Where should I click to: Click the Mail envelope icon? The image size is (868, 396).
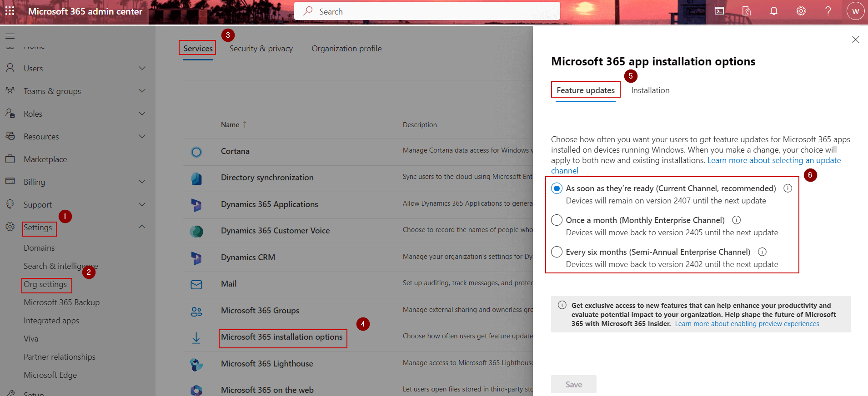click(196, 285)
